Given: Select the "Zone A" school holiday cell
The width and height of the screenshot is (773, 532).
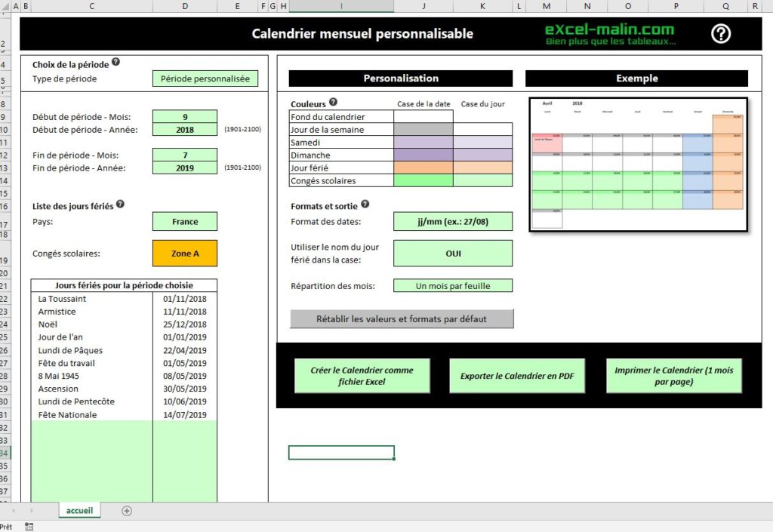Looking at the screenshot, I should click(x=185, y=253).
